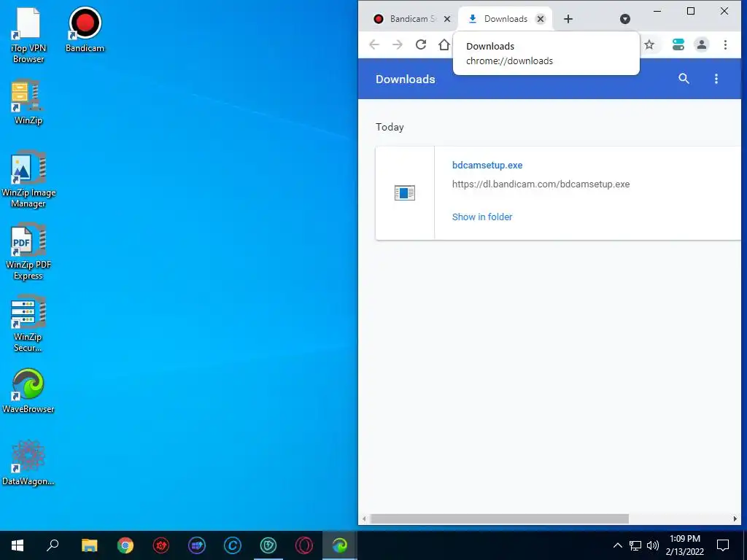Close the Downloads tab
Screen dimensions: 747x560
click(541, 19)
